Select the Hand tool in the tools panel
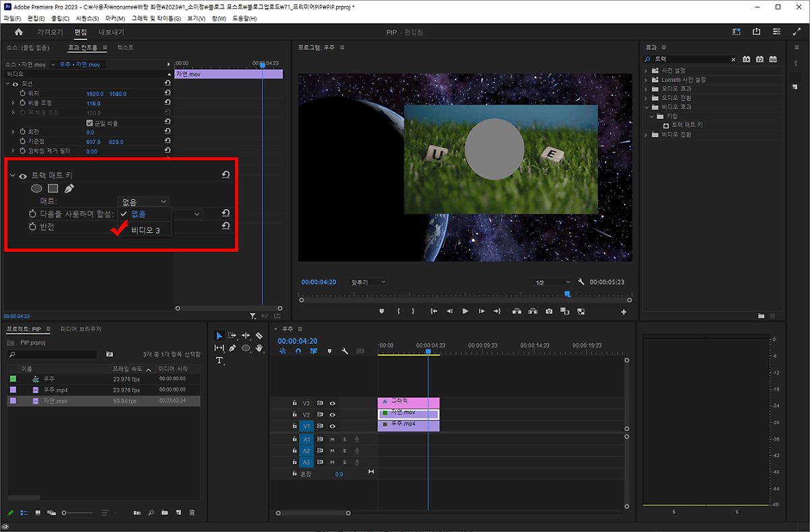This screenshot has width=810, height=532. 259,348
